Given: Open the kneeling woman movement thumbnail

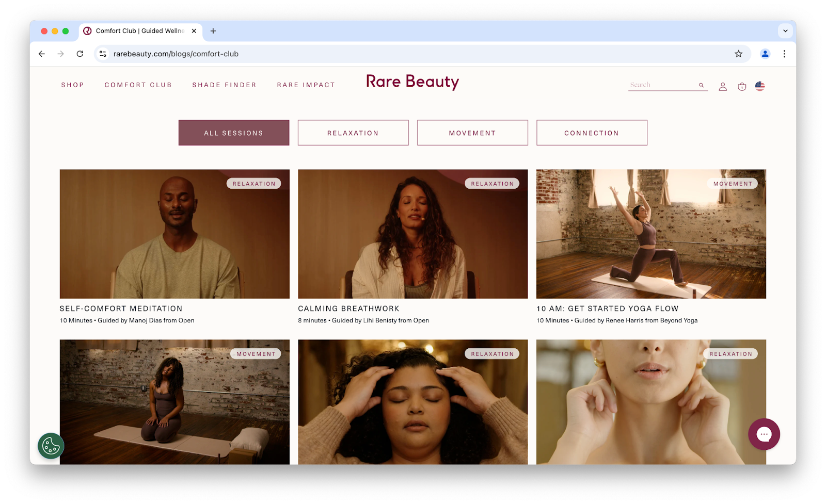Looking at the screenshot, I should (x=174, y=402).
